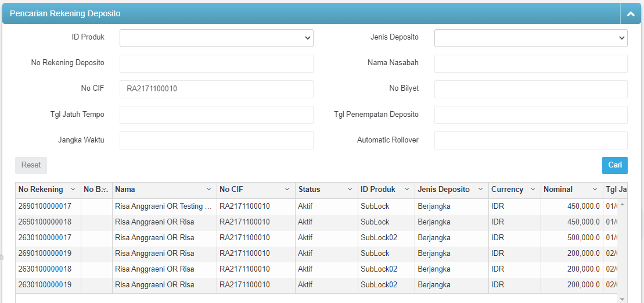Screen dimensions: 644x303
Task: Open the Status column menu arrow
Action: [350, 190]
